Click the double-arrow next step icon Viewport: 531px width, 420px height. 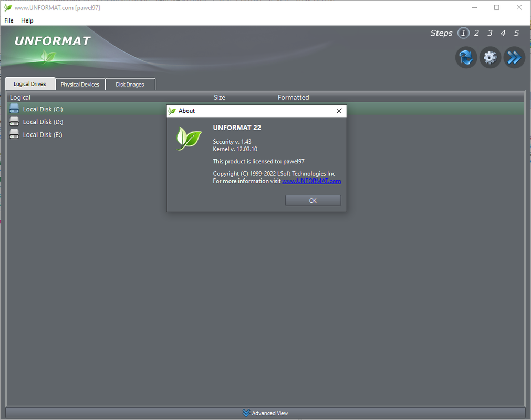pos(514,58)
